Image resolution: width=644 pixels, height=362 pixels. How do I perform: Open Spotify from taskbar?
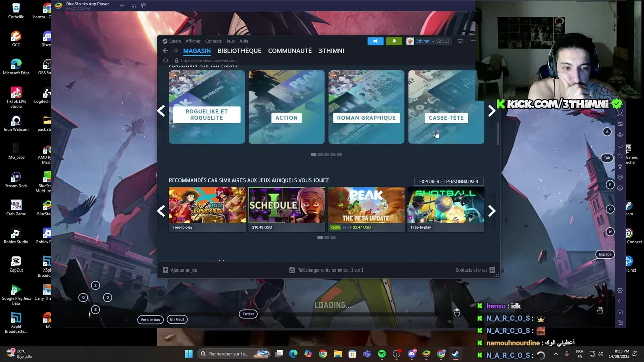click(382, 354)
